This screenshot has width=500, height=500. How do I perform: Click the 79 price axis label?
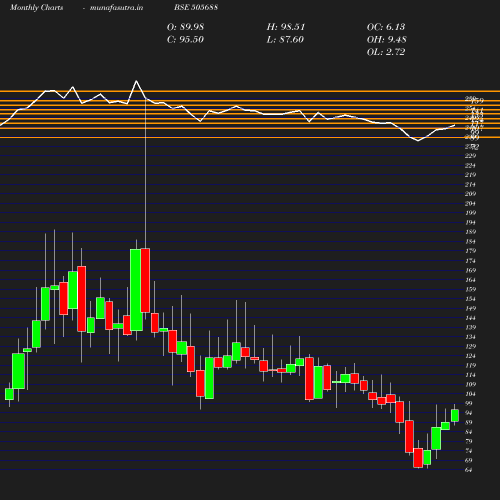click(469, 441)
